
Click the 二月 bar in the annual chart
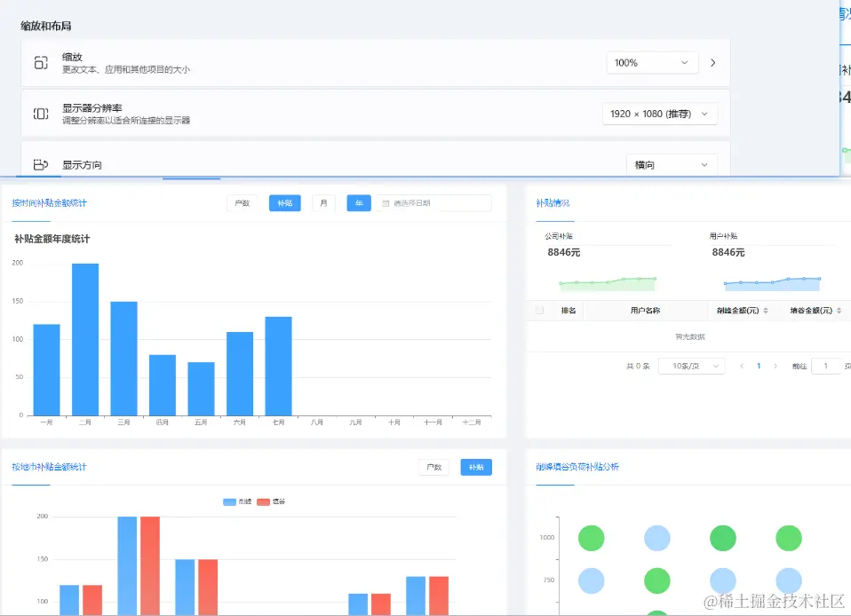click(85, 339)
